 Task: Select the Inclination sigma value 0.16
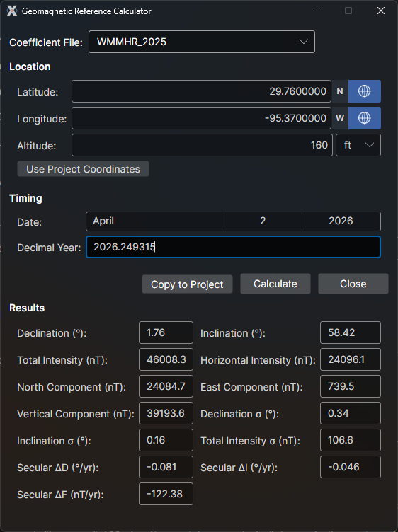pyautogui.click(x=166, y=440)
